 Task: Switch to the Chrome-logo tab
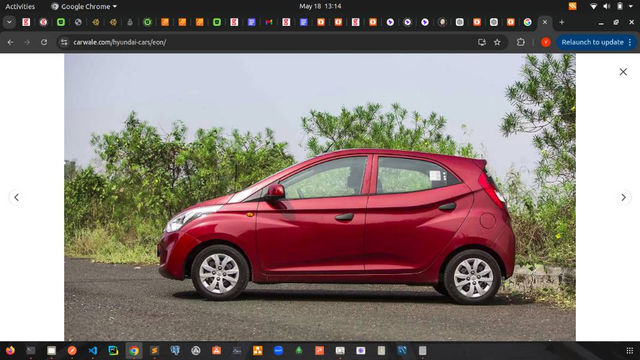click(527, 22)
